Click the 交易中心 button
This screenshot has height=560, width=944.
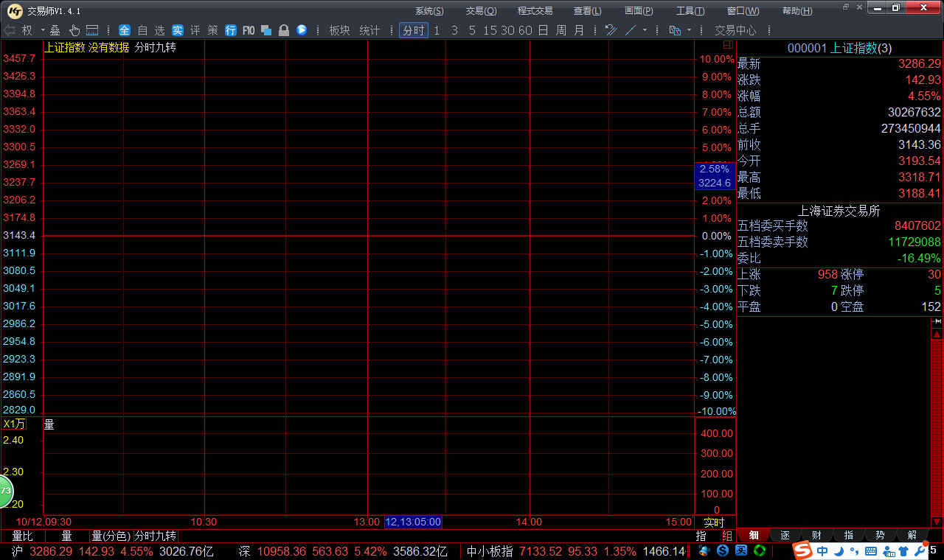735,30
